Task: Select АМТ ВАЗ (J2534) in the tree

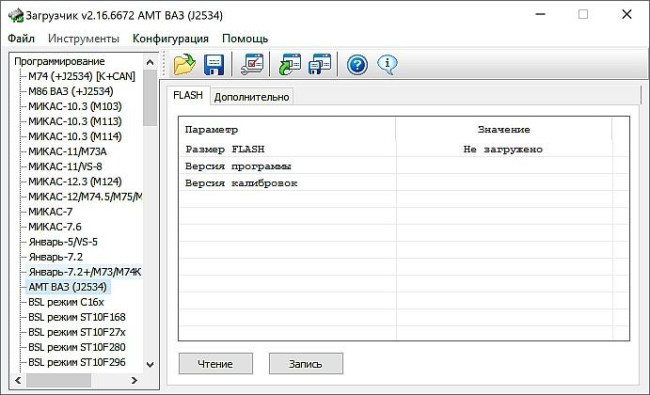Action: pyautogui.click(x=68, y=287)
